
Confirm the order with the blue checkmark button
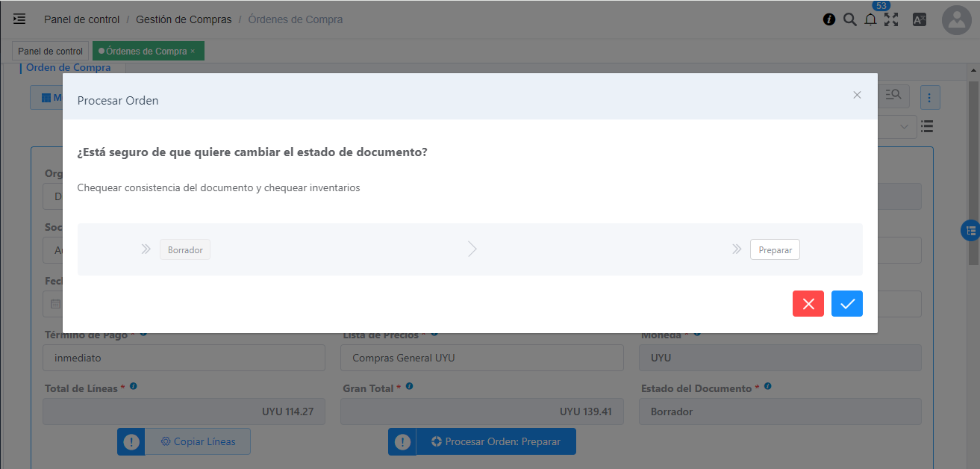click(846, 303)
